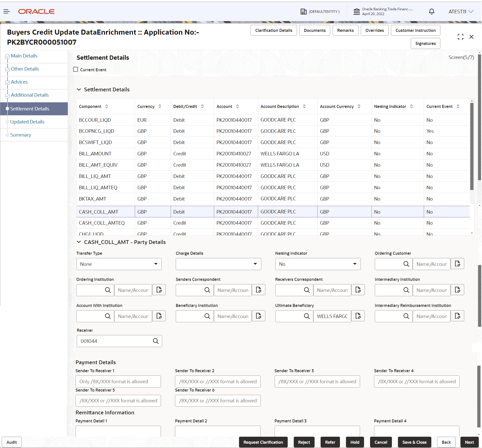Click the Receiver field search icon
This screenshot has width=482, height=448.
coord(156,341)
